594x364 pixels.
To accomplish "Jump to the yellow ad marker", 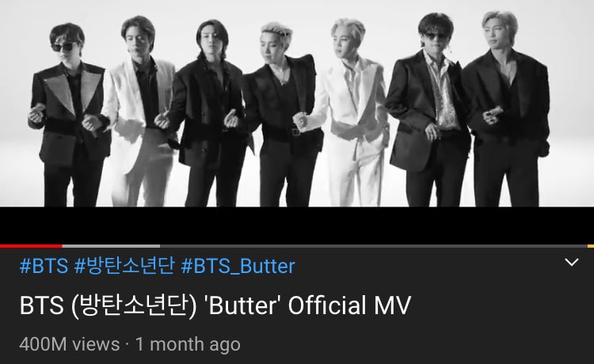I will click(591, 246).
